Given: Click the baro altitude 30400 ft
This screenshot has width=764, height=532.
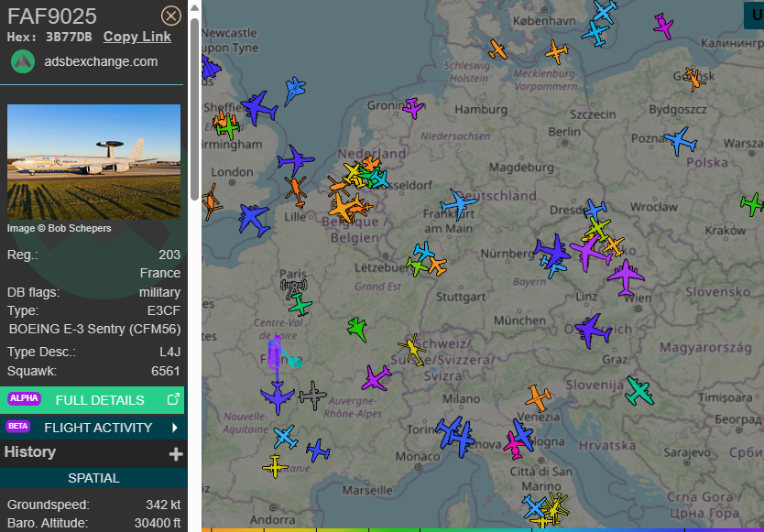Looking at the screenshot, I should click(x=158, y=523).
